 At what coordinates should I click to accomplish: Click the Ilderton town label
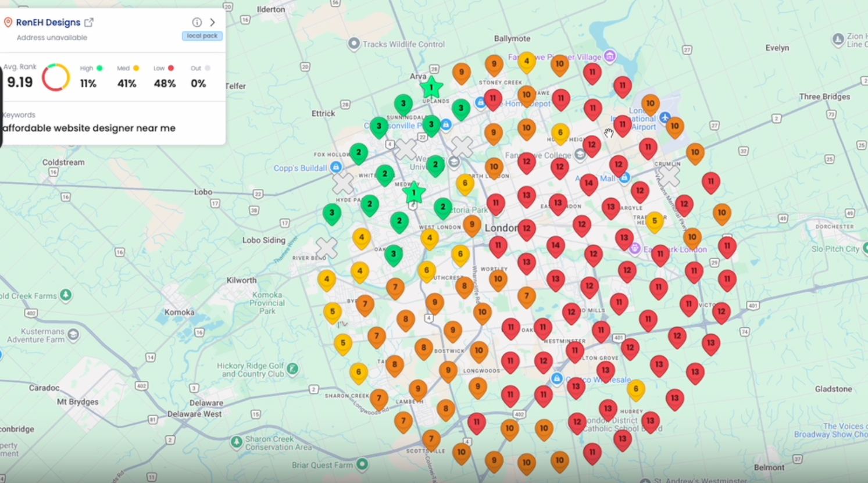coord(271,9)
